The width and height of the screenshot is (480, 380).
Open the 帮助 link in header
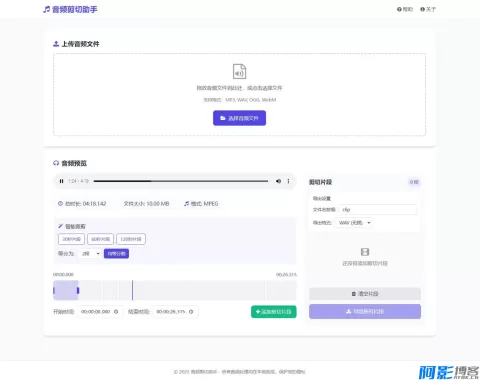(405, 9)
